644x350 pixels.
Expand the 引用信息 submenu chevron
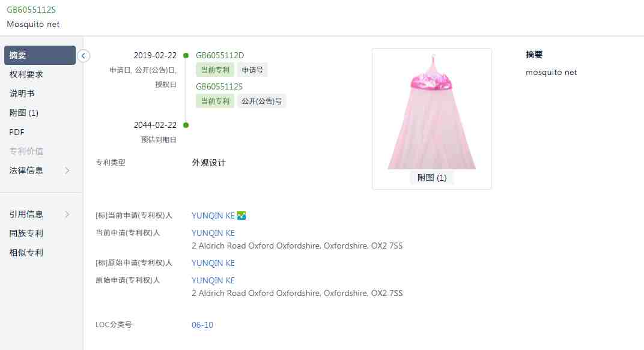point(67,214)
